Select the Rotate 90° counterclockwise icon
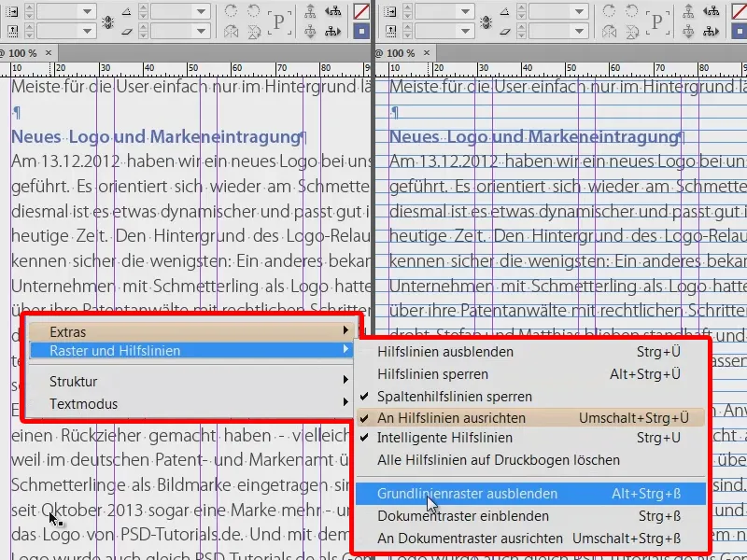Image resolution: width=747 pixels, height=560 pixels. coord(254,11)
